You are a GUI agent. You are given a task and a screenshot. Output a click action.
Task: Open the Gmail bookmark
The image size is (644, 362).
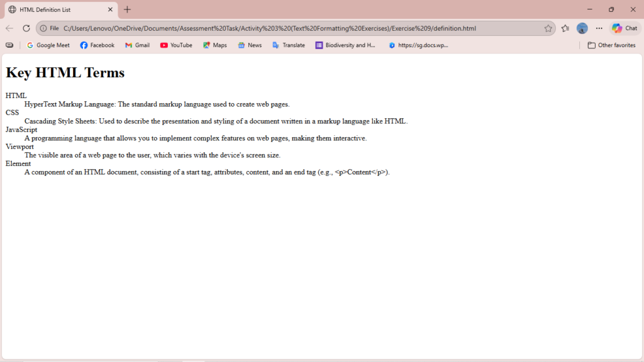[137, 45]
